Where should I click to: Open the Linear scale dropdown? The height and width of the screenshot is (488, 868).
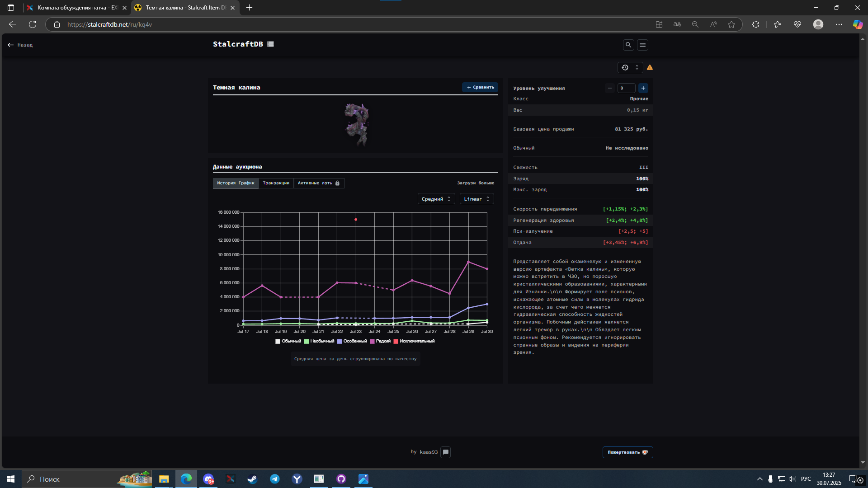[x=476, y=199]
